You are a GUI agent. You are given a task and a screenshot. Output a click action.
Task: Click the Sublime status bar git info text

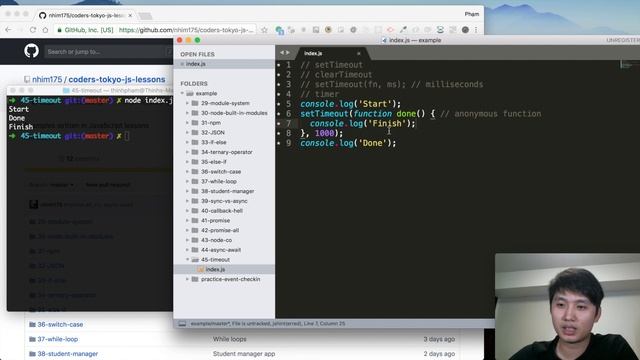click(x=268, y=324)
